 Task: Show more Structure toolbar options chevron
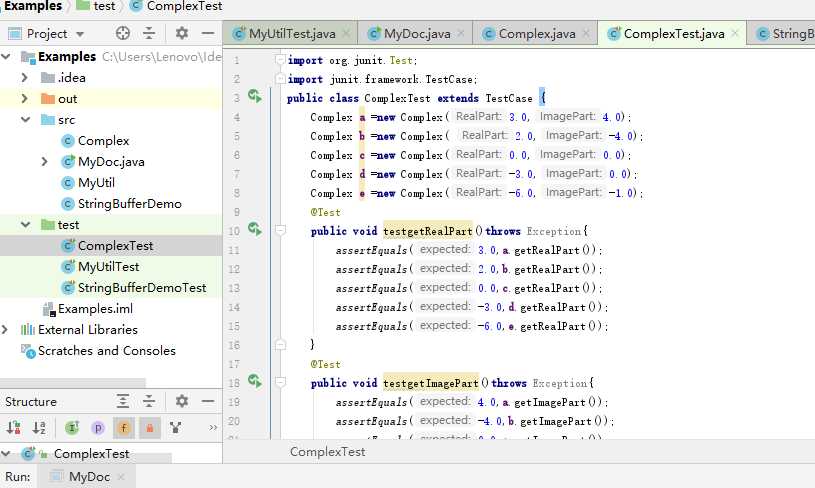point(213,428)
